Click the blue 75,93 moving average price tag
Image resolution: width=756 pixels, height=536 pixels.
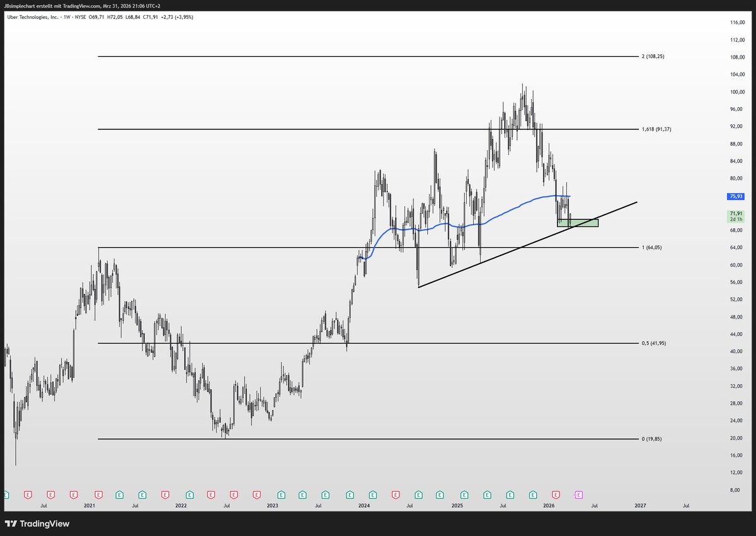[x=735, y=196]
